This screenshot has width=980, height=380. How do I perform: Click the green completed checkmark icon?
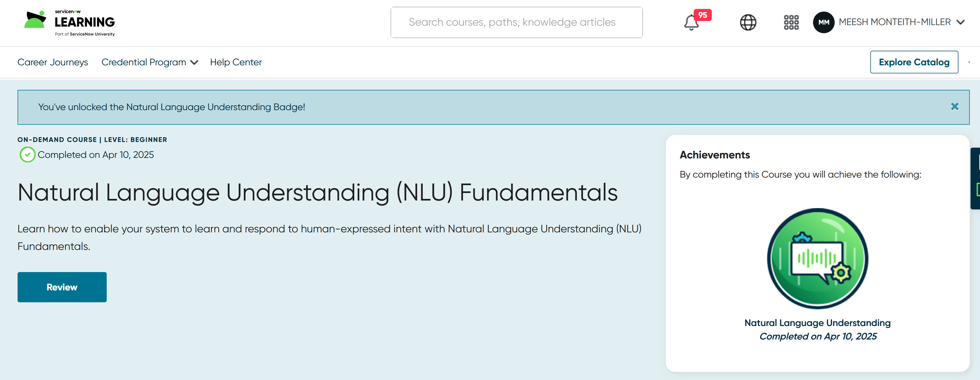[27, 155]
